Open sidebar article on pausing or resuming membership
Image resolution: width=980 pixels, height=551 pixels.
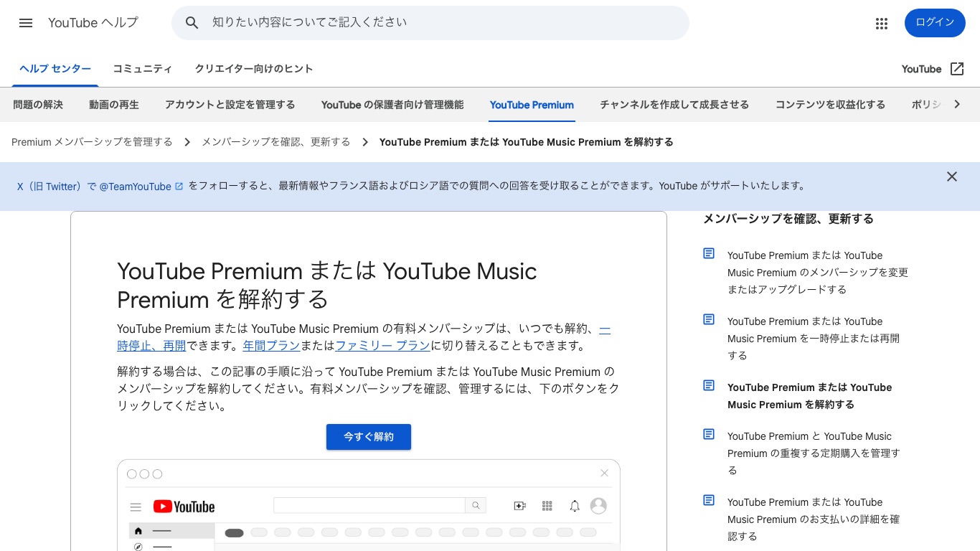[814, 339]
